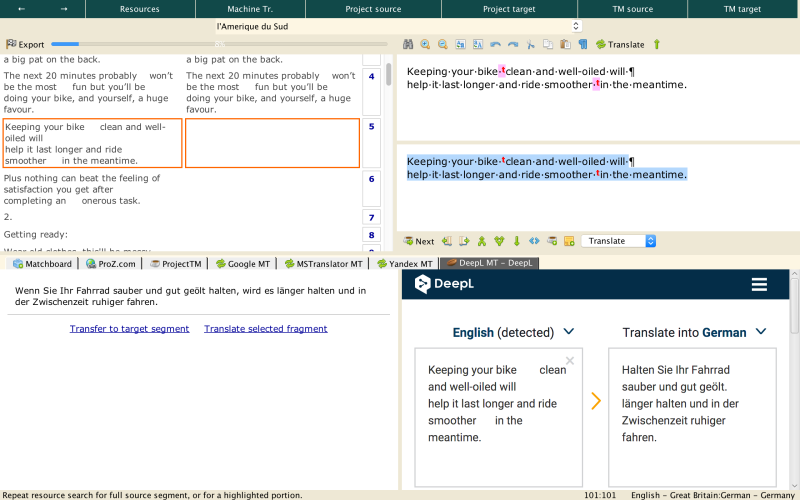800x500 pixels.
Task: Open the Project target tab
Action: 509,9
